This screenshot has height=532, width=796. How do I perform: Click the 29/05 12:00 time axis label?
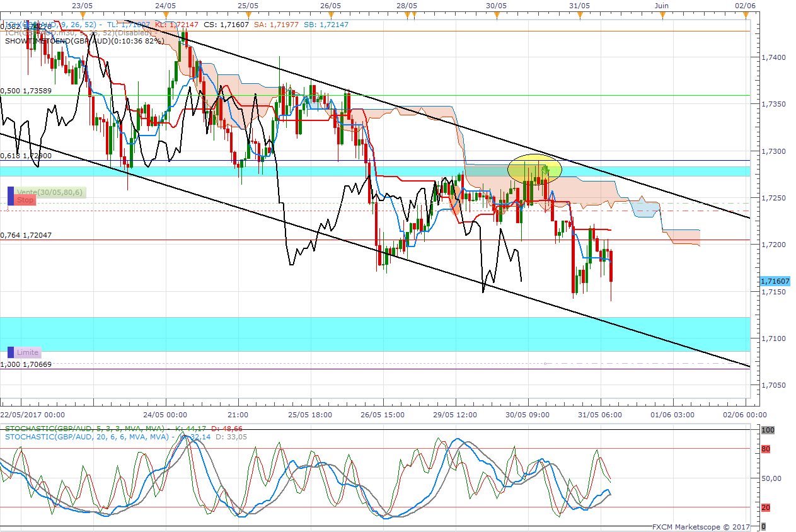coord(456,415)
